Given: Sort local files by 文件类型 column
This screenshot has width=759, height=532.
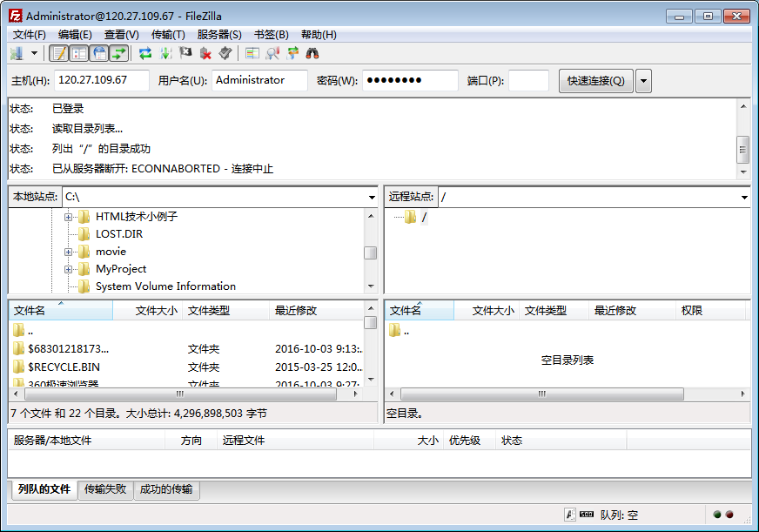Looking at the screenshot, I should coord(226,310).
